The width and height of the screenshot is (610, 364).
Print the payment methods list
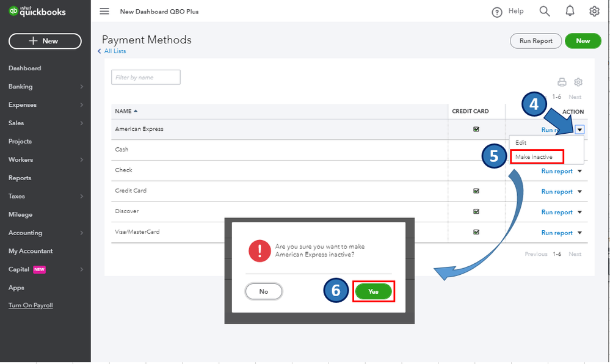tap(562, 82)
